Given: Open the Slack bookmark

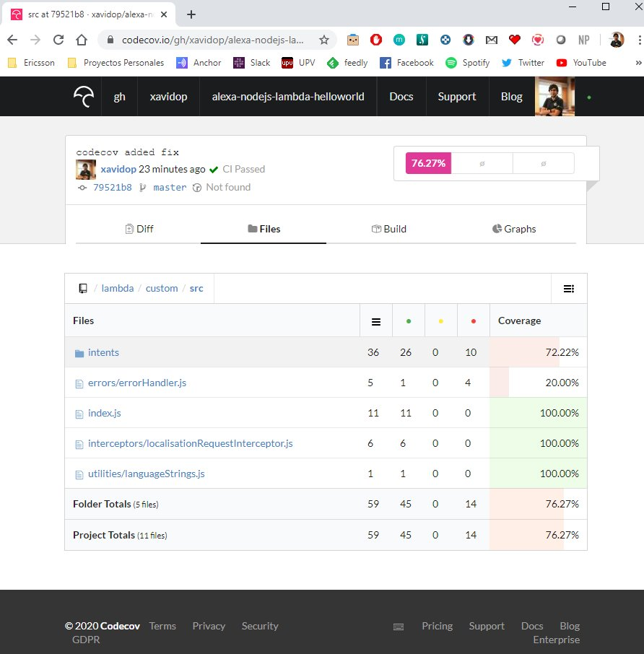Looking at the screenshot, I should 251,63.
